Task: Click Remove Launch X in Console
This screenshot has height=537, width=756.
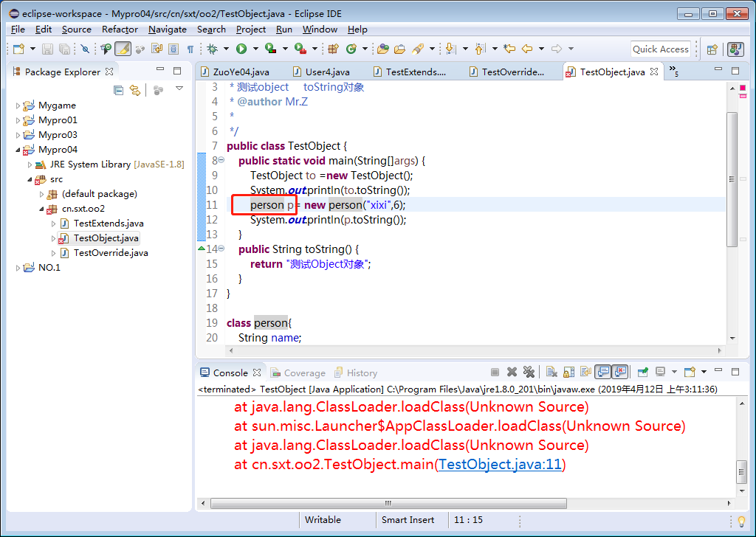Action: click(x=512, y=373)
